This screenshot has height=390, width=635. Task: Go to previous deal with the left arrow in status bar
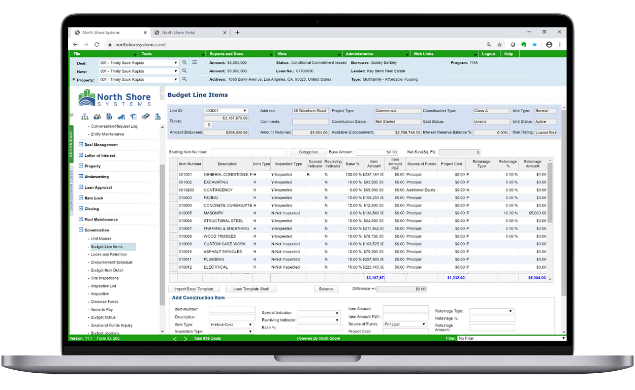(x=175, y=339)
